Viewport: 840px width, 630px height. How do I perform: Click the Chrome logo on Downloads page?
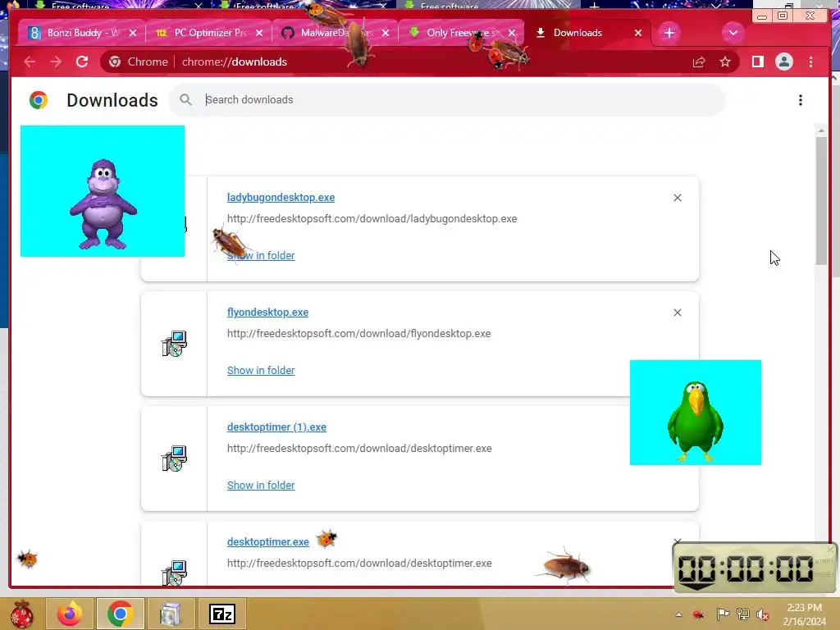point(39,100)
